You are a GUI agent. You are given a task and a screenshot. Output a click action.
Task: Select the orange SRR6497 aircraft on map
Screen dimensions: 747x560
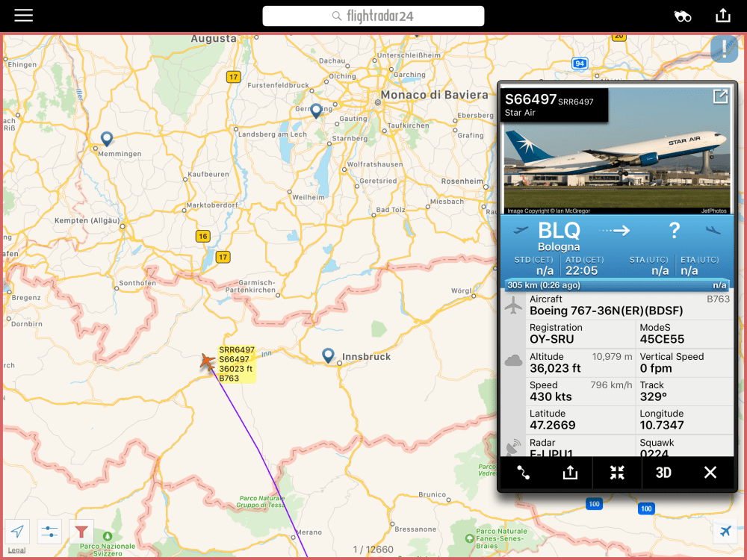click(x=207, y=361)
